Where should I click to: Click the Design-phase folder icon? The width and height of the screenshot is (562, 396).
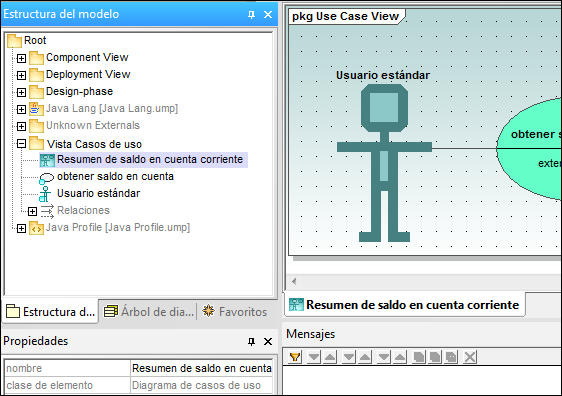[36, 92]
